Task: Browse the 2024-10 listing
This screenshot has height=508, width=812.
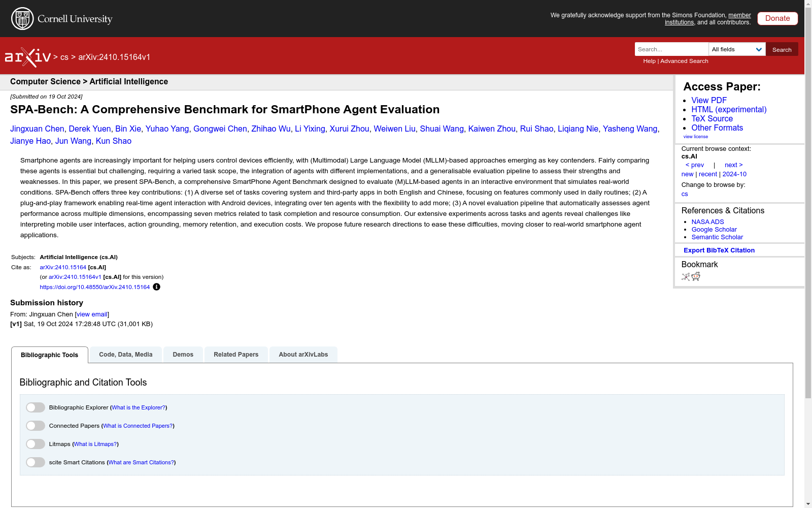Action: tap(734, 174)
